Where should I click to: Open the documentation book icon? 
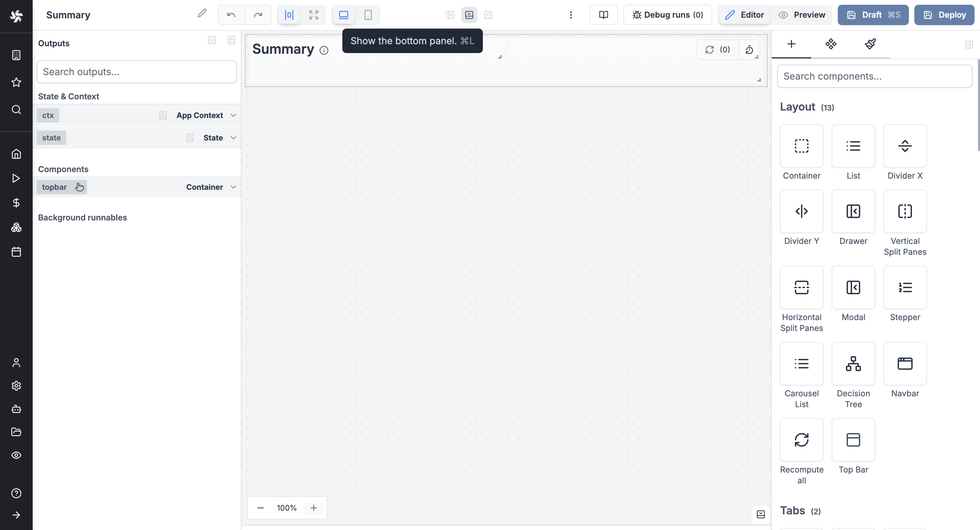pos(603,15)
